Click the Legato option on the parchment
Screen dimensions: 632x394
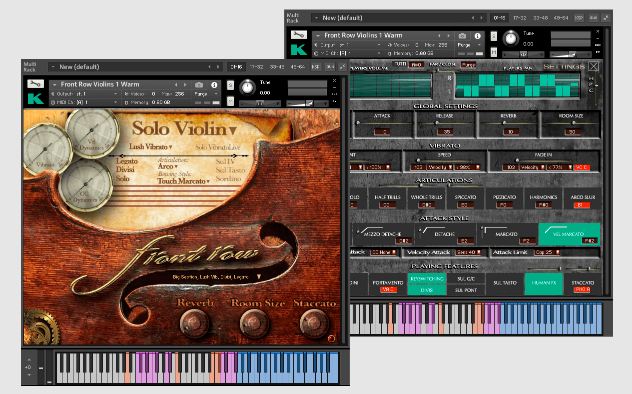pyautogui.click(x=127, y=161)
